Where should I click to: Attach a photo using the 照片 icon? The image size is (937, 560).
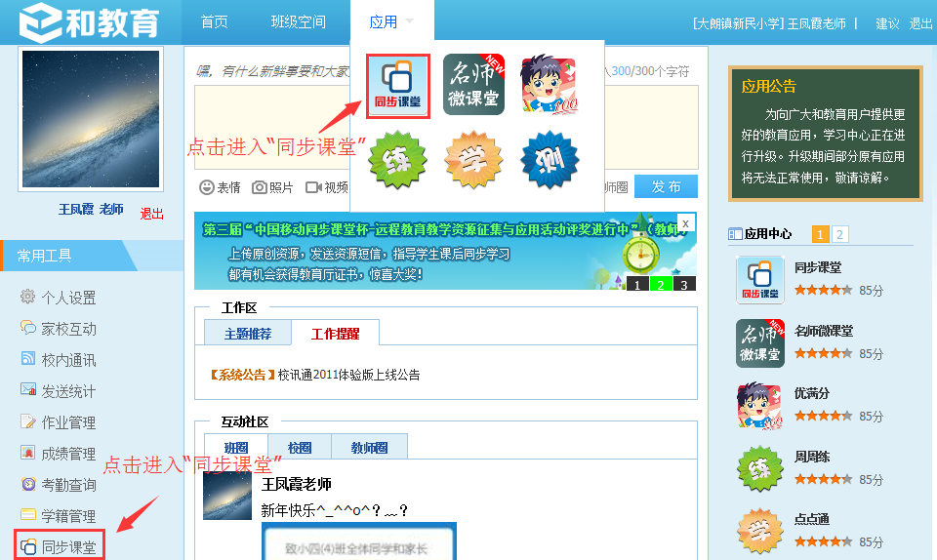tap(272, 187)
